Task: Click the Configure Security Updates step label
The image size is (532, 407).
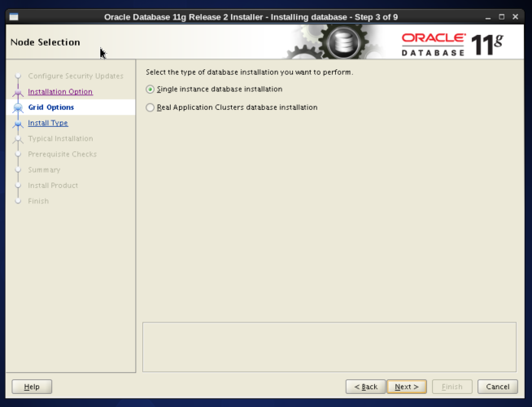Action: coord(76,76)
